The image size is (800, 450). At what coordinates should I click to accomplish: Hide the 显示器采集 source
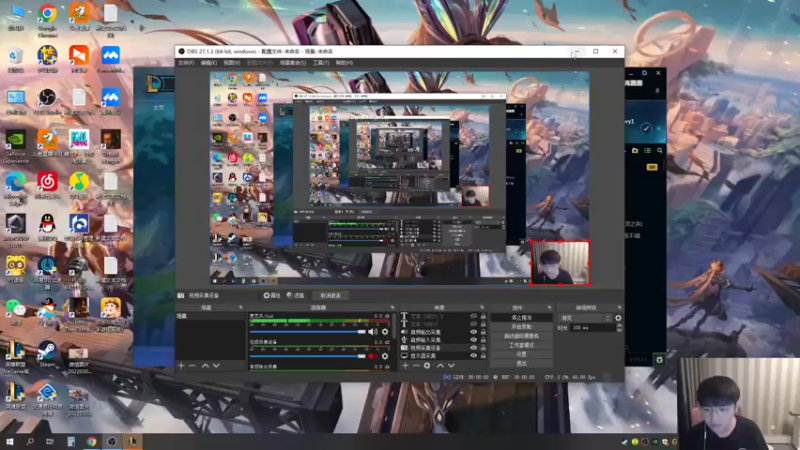pos(473,356)
